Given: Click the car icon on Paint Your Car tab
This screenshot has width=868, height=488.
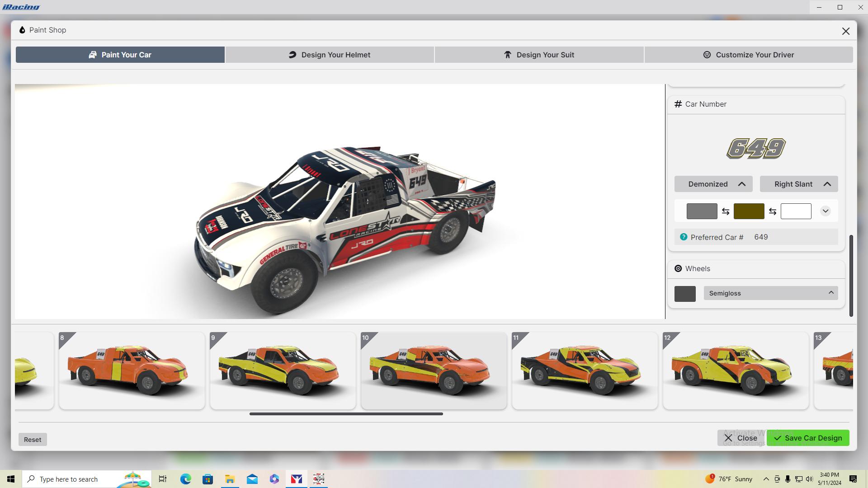Looking at the screenshot, I should click(93, 55).
